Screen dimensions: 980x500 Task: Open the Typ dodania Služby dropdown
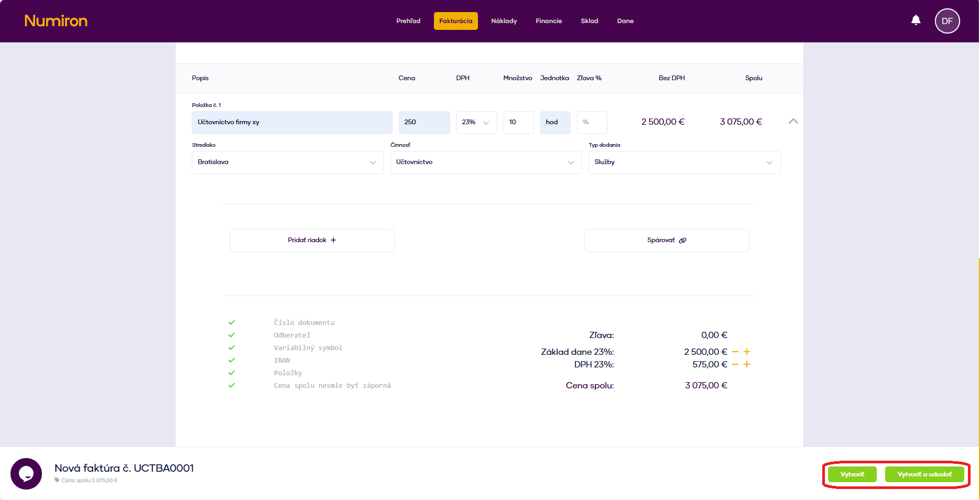684,162
